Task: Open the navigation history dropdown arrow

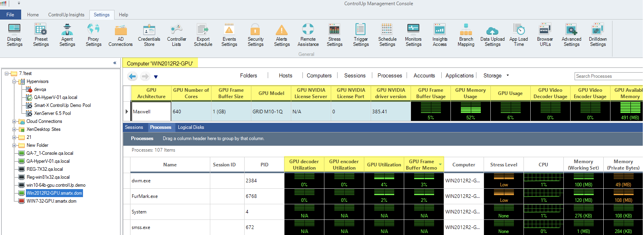Action: coord(156,77)
